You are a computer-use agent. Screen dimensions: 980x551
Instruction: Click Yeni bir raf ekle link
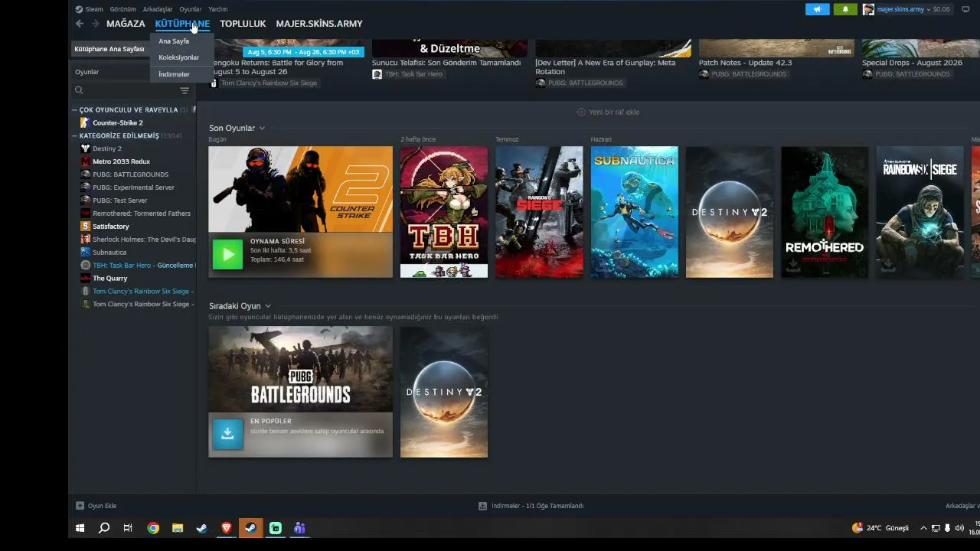click(614, 112)
